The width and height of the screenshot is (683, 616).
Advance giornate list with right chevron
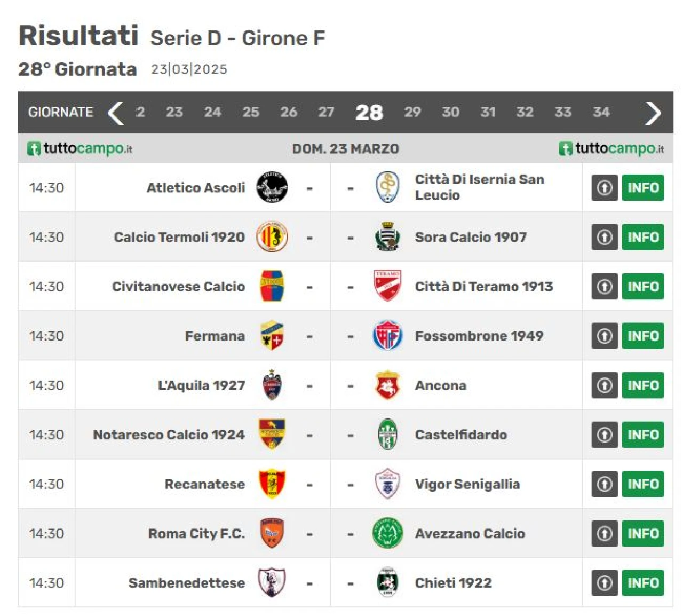click(x=653, y=113)
